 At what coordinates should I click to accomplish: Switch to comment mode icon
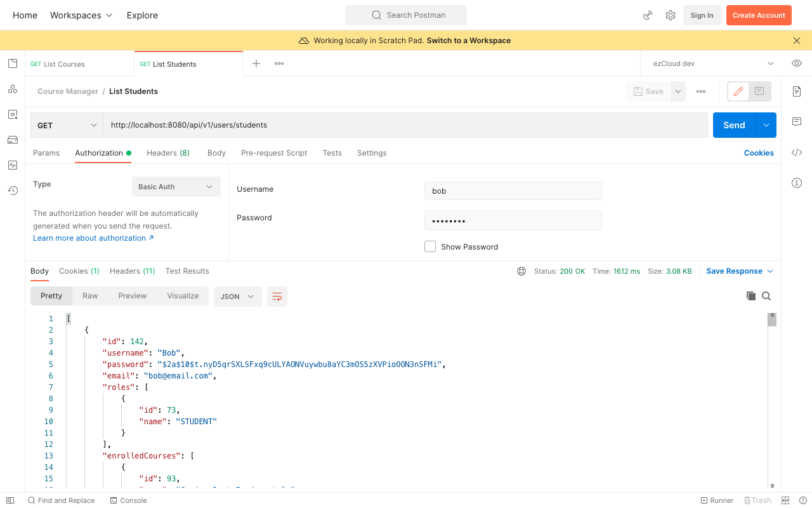pyautogui.click(x=759, y=91)
